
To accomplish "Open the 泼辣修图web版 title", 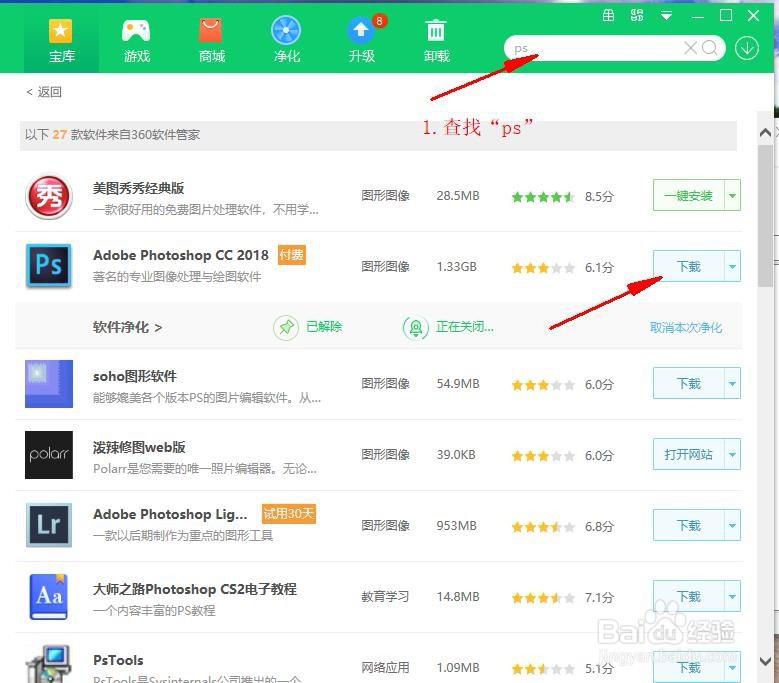I will (139, 447).
